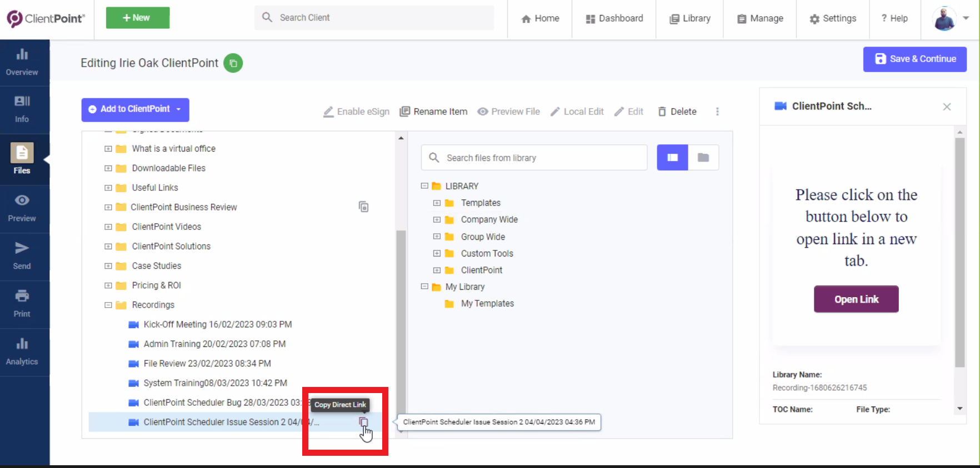Image resolution: width=980 pixels, height=468 pixels.
Task: Click the green copy icon beside the title
Action: tap(233, 63)
